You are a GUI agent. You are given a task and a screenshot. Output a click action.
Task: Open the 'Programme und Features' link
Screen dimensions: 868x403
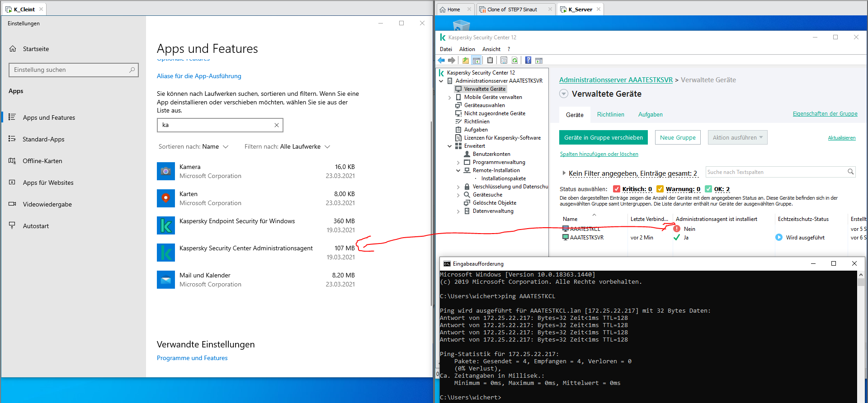(192, 358)
